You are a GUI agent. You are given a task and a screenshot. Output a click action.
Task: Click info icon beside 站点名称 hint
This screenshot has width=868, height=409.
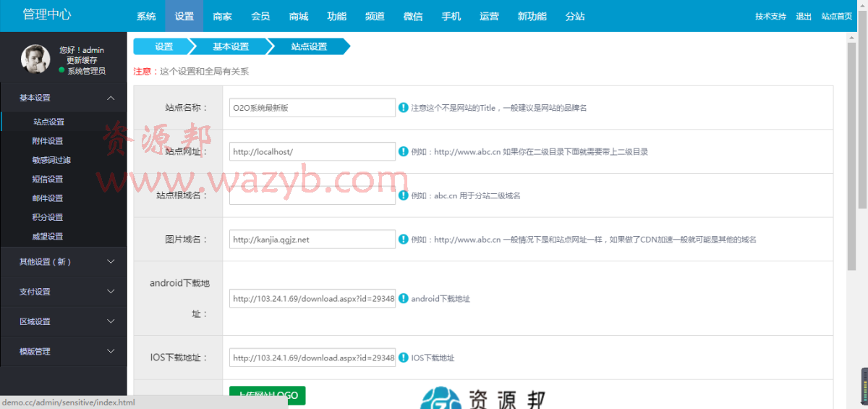tap(403, 107)
